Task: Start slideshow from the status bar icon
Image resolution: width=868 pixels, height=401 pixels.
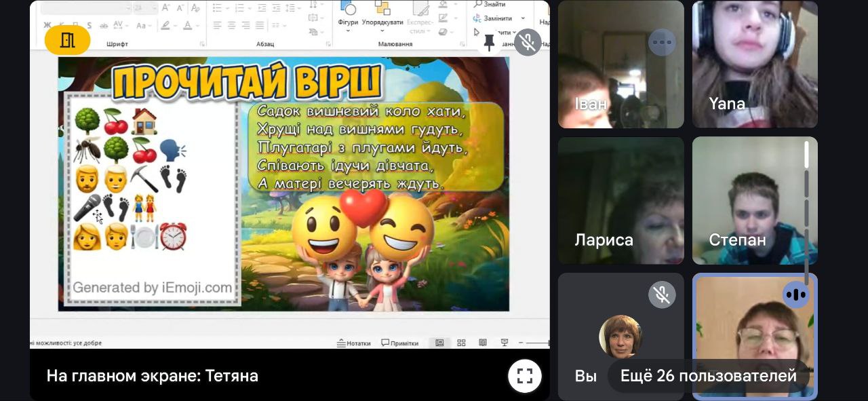Action: pos(504,343)
